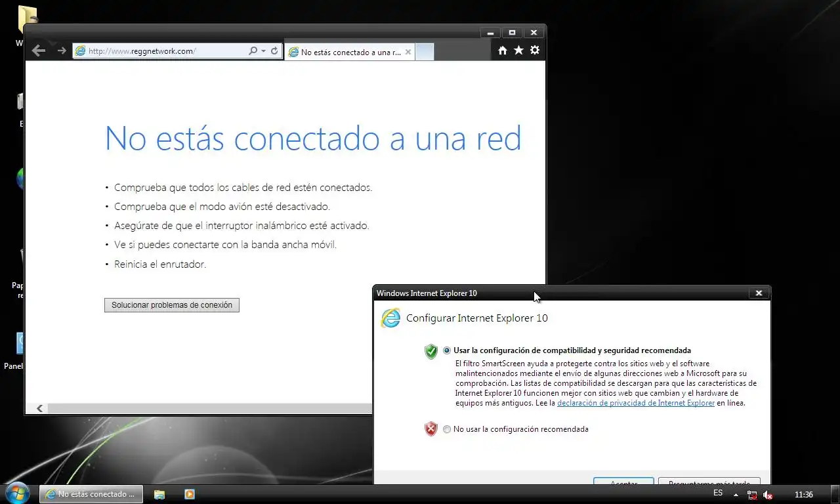This screenshot has width=840, height=504.
Task: Close the Internet Explorer browser window
Action: pyautogui.click(x=534, y=32)
